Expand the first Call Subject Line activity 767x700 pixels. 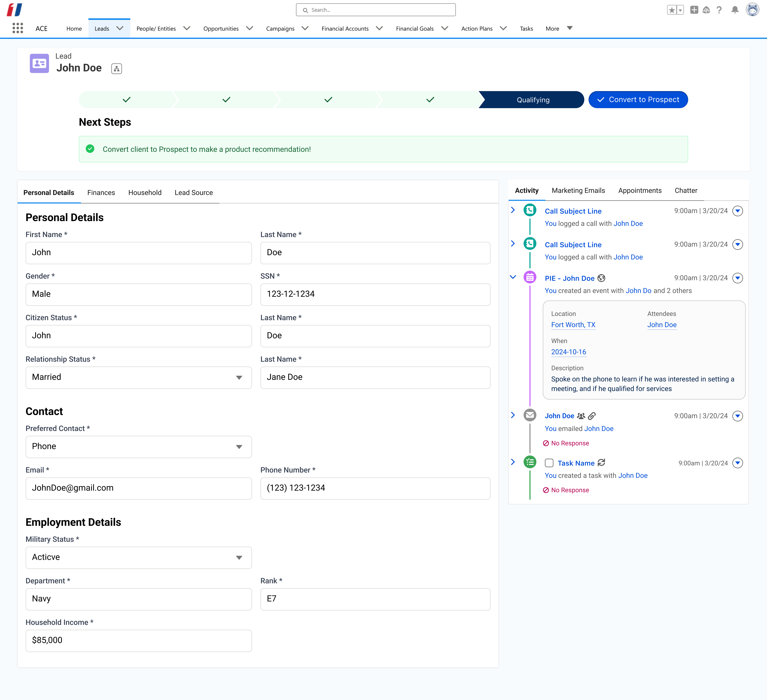(513, 210)
